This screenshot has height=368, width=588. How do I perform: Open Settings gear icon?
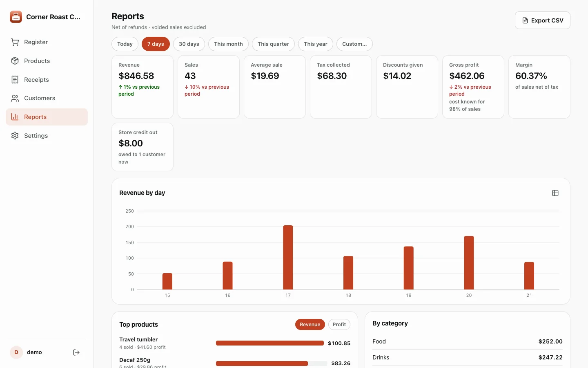tap(15, 136)
